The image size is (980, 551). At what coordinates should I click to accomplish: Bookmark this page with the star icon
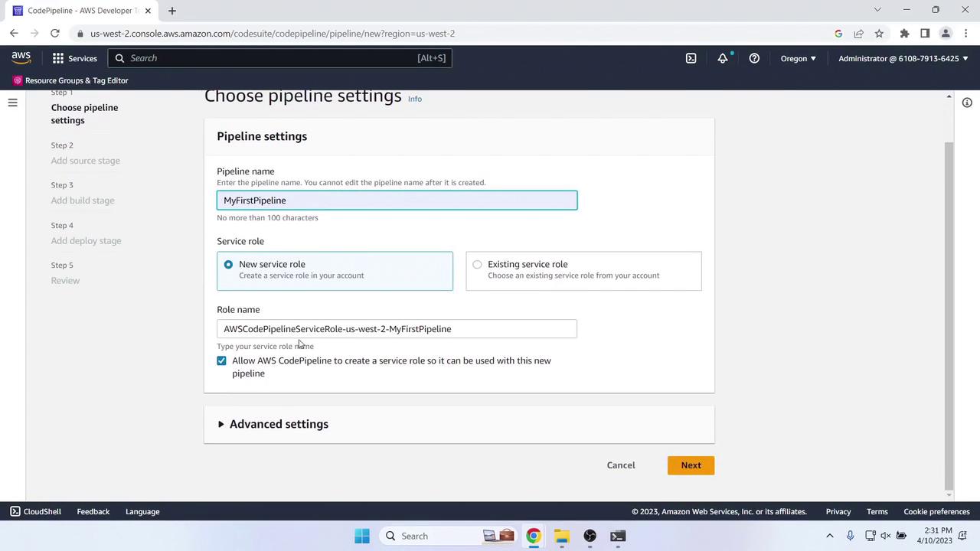click(x=879, y=34)
